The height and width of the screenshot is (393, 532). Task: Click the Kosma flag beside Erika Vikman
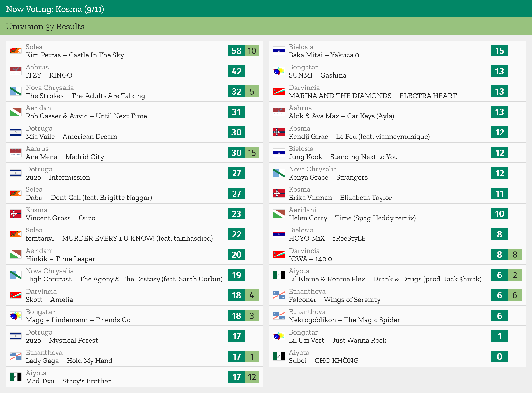click(279, 193)
